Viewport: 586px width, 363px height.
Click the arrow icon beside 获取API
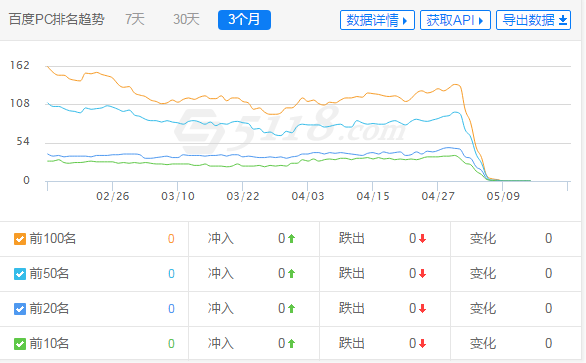pyautogui.click(x=481, y=21)
